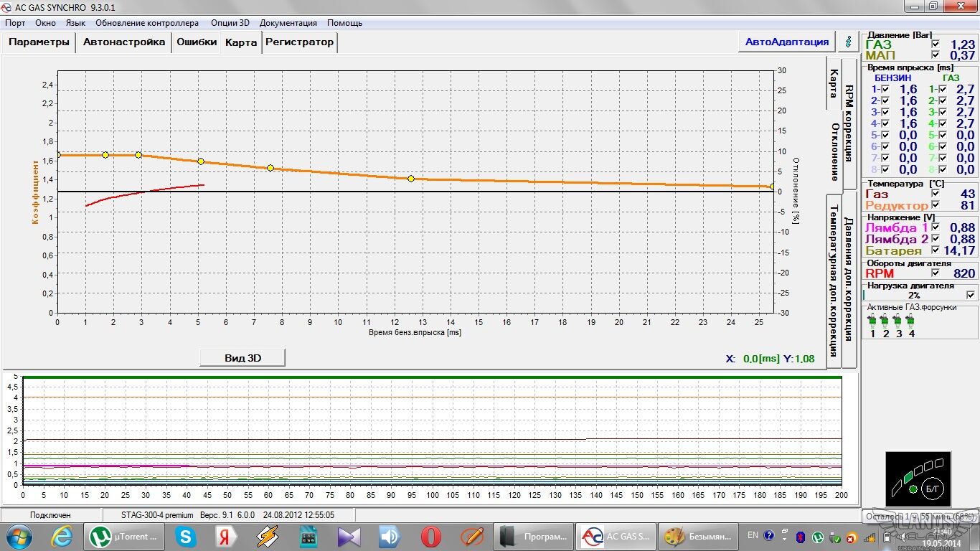Open the Обновление контроллера menu
980x551 pixels.
(x=147, y=23)
